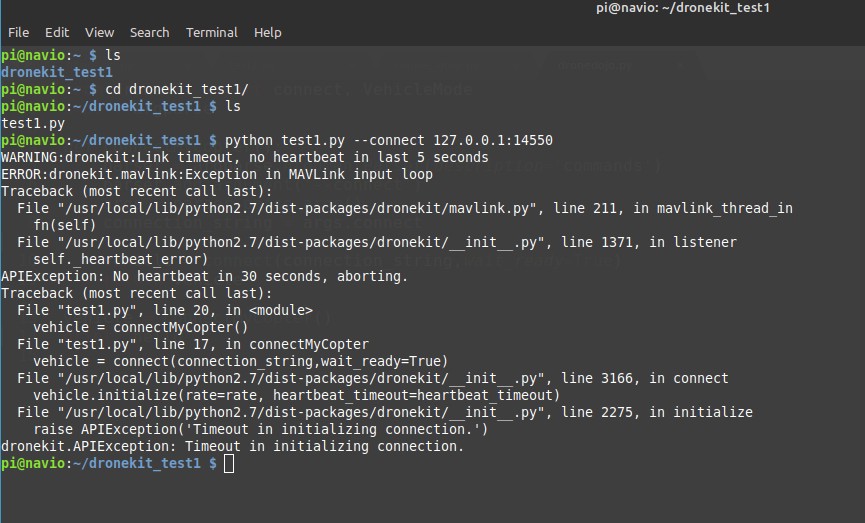Click the 'cd dronekit_test1/' command text
The image size is (865, 523).
(x=177, y=89)
